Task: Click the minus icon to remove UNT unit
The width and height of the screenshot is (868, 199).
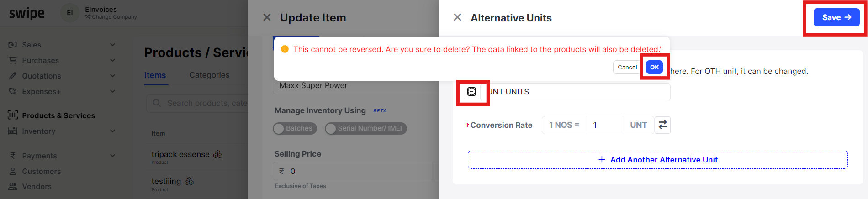Action: [472, 92]
